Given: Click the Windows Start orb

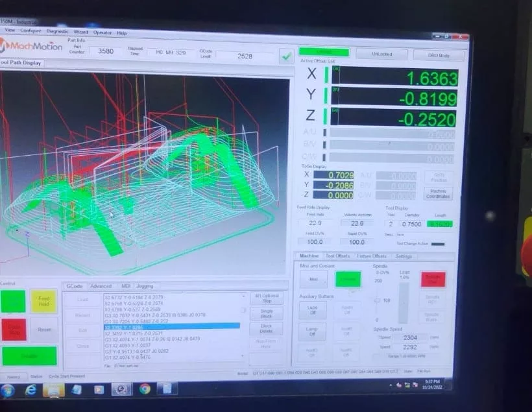Looking at the screenshot, I should click(7, 390).
